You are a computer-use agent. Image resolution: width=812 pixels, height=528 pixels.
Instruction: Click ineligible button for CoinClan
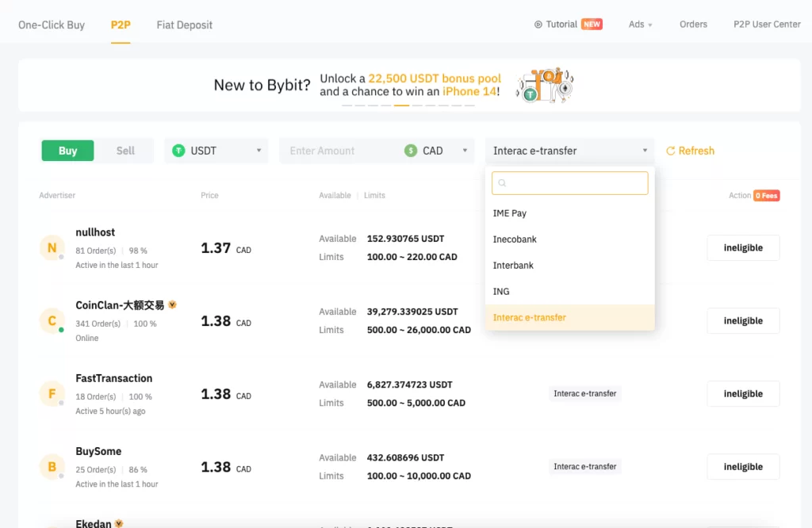pos(743,321)
